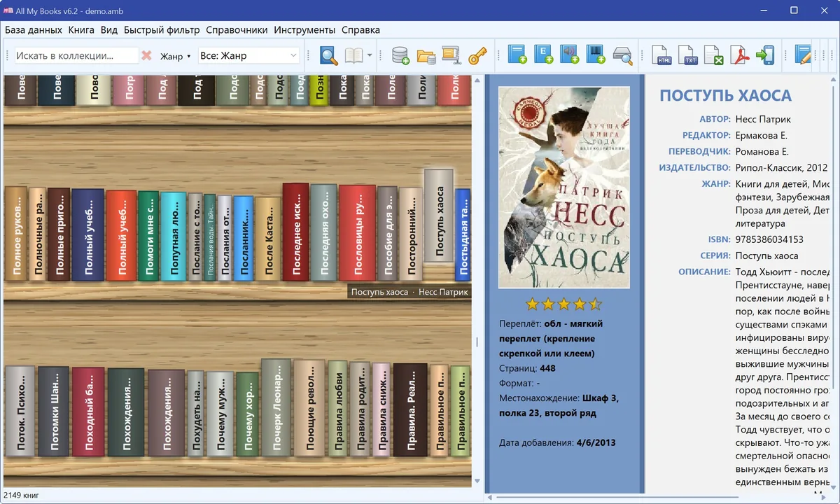Image resolution: width=840 pixels, height=504 pixels.
Task: Export collection to HTML icon
Action: (661, 55)
